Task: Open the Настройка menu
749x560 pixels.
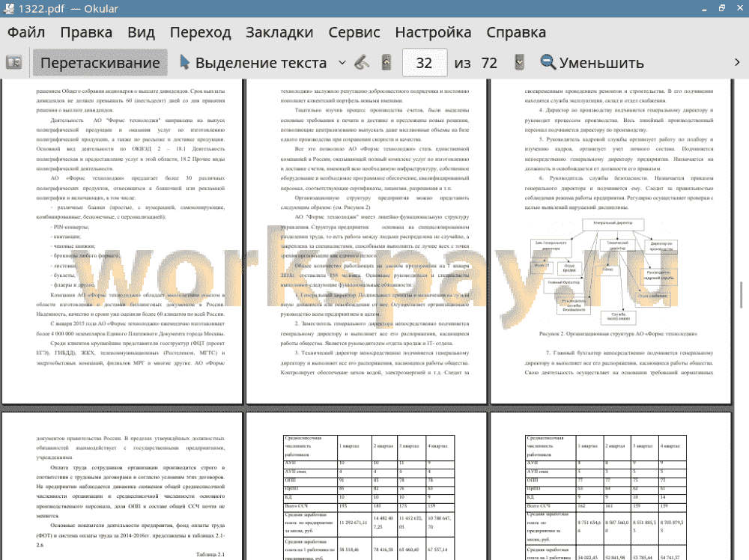Action: (433, 32)
